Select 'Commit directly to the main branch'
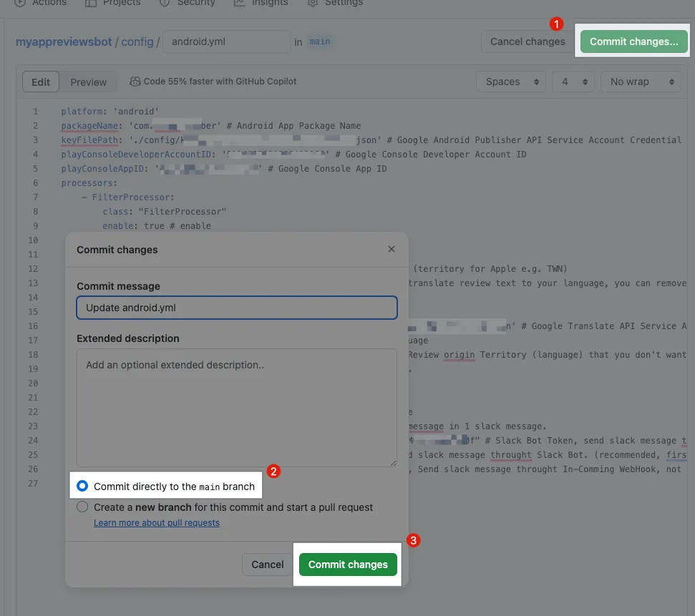695x616 pixels. pos(82,487)
